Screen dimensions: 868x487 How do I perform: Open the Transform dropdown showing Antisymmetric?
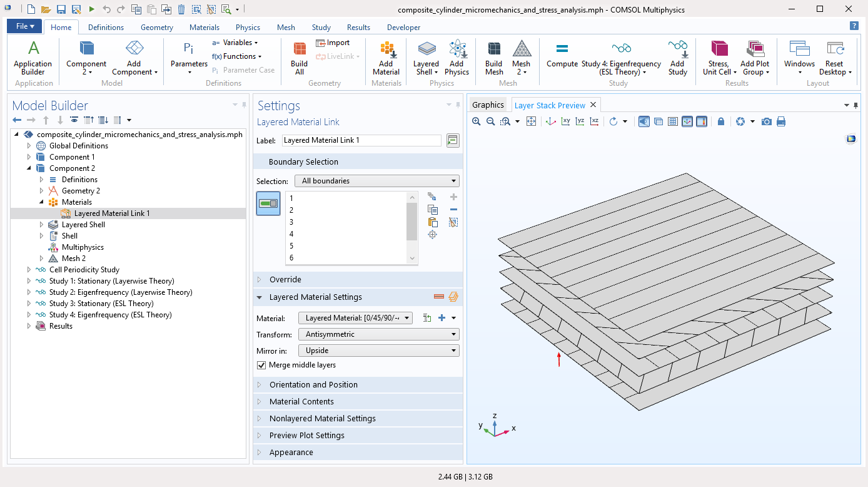click(378, 334)
